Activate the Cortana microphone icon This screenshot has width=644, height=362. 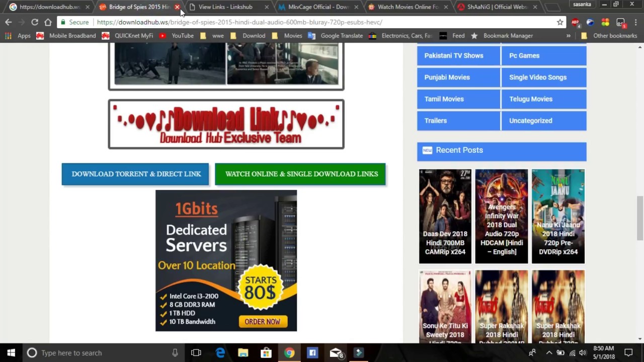tap(175, 353)
